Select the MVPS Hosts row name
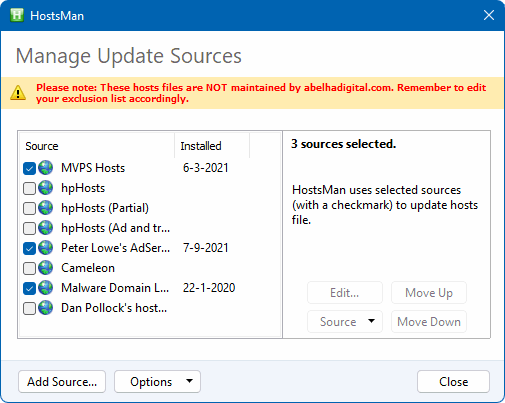Image resolution: width=505 pixels, height=403 pixels. click(x=93, y=168)
